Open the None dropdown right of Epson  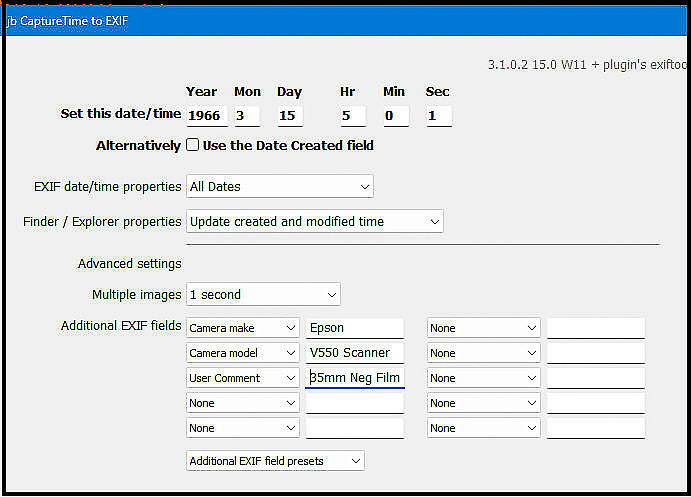[483, 328]
